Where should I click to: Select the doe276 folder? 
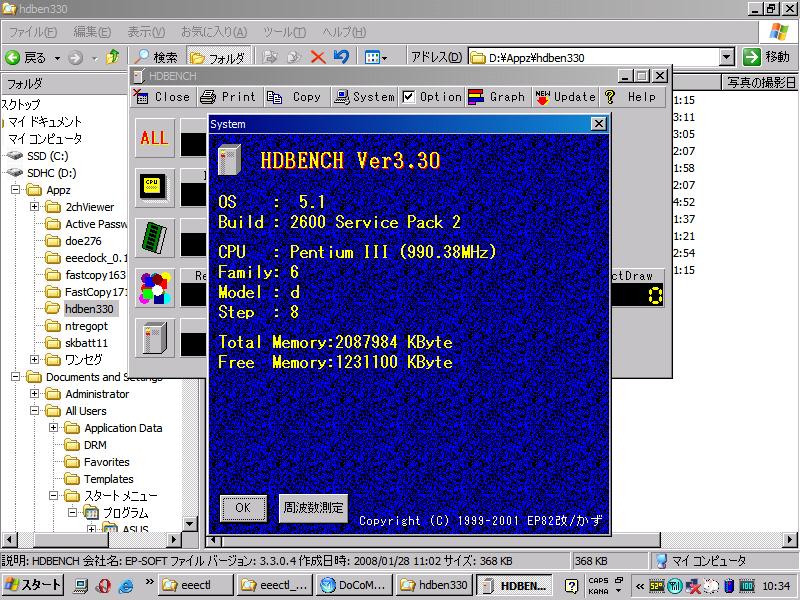(83, 241)
